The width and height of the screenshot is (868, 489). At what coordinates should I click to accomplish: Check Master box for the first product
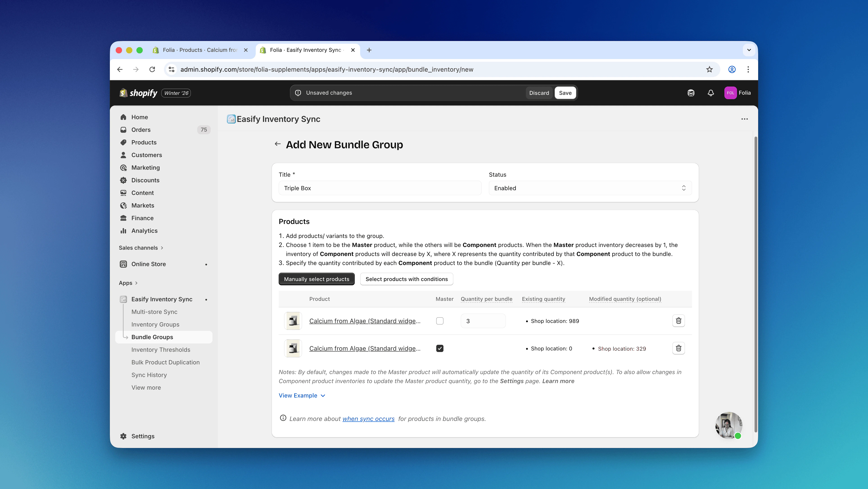click(439, 321)
